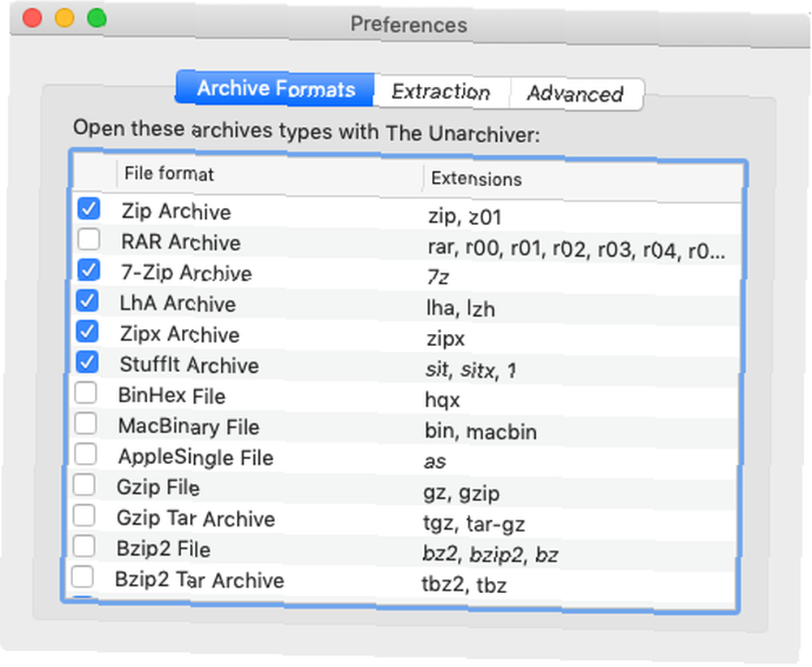Select the Bzip2 File row label

tap(163, 549)
